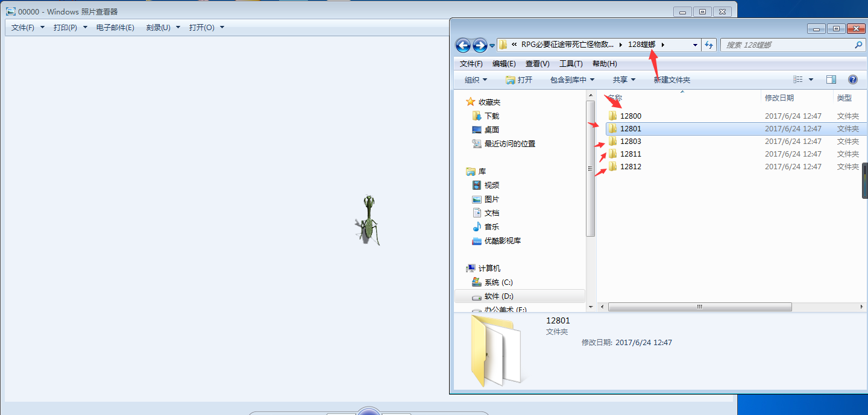The height and width of the screenshot is (415, 868).
Task: Click the refresh icon beside address bar
Action: [709, 45]
